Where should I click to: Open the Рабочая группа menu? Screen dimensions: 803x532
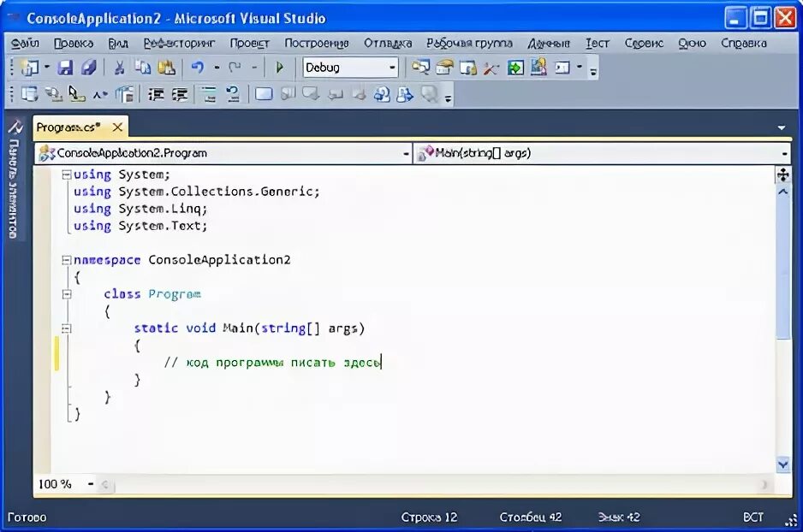(470, 43)
